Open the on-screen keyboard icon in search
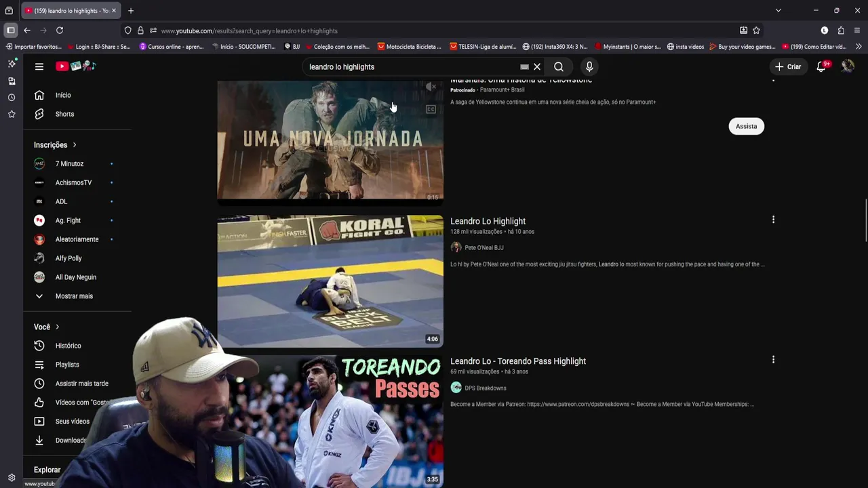This screenshot has width=868, height=488. pos(524,67)
